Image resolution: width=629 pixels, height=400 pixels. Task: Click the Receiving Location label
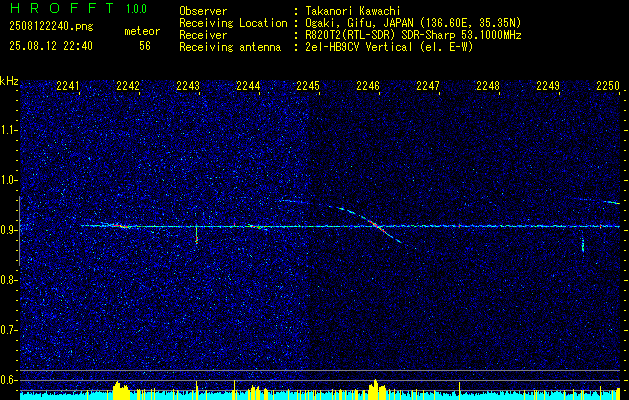click(x=233, y=23)
